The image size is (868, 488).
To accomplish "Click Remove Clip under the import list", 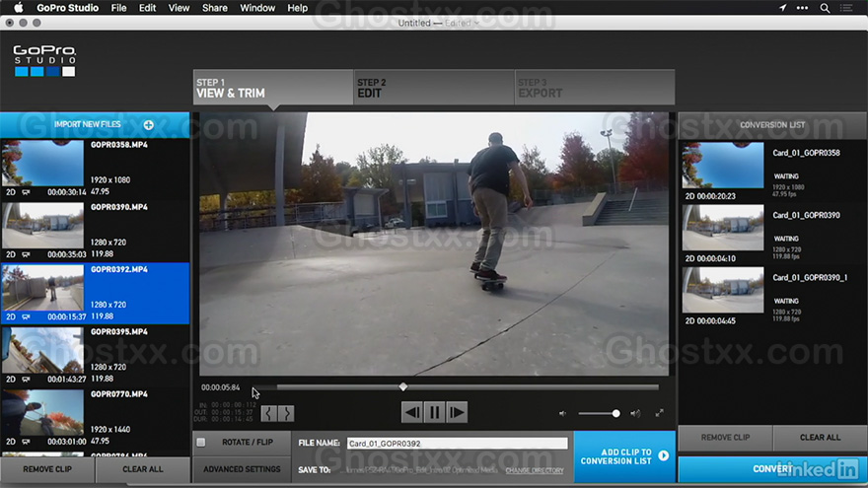I will tap(47, 469).
